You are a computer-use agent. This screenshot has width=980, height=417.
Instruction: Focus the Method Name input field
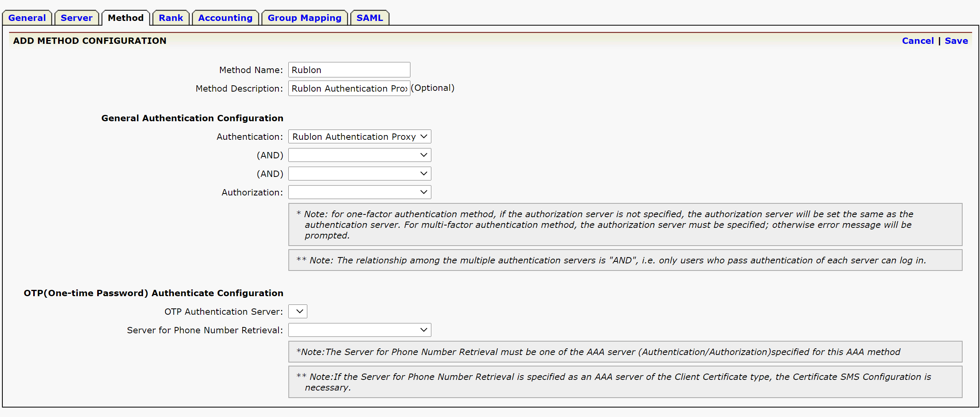(x=349, y=70)
